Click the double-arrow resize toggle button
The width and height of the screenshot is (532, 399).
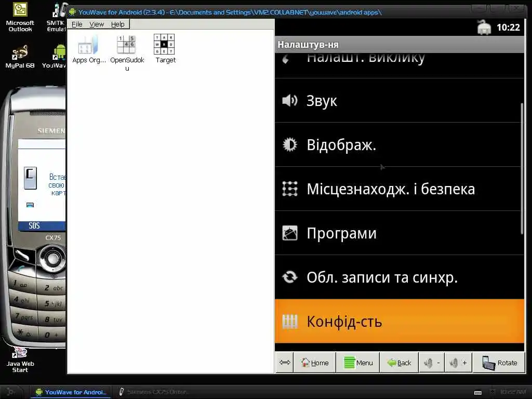pos(284,363)
